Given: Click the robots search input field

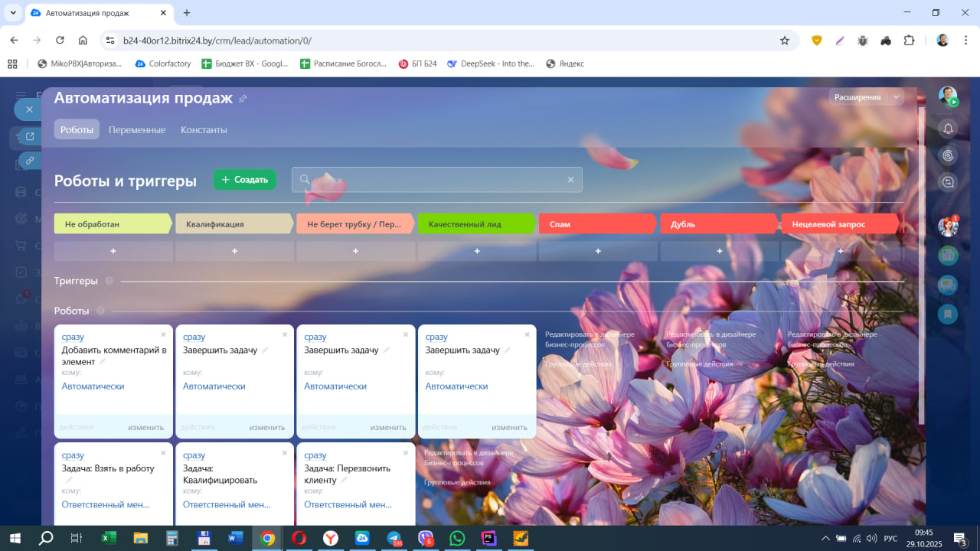Looking at the screenshot, I should (436, 180).
